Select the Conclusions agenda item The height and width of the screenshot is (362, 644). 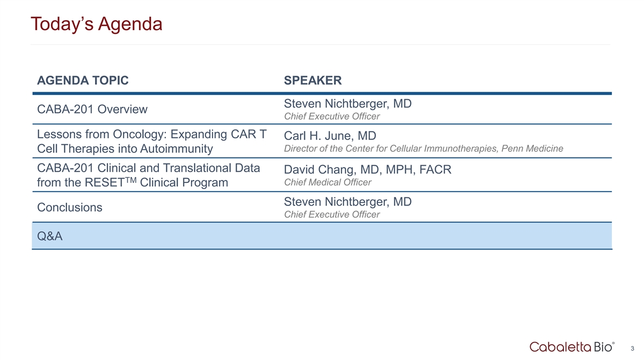tap(70, 207)
